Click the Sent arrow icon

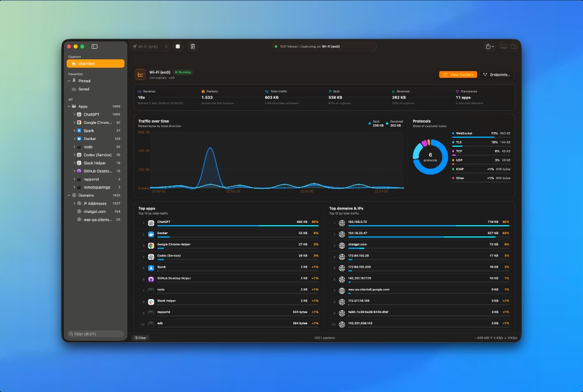point(330,91)
